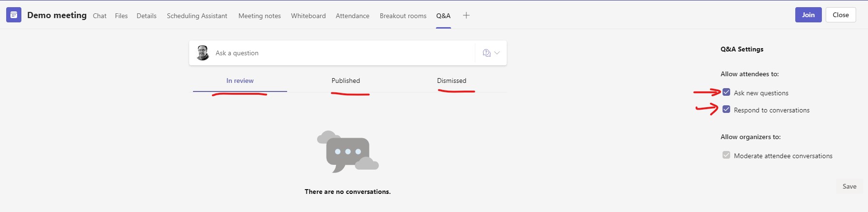Open Scheduling Assistant tab

197,16
